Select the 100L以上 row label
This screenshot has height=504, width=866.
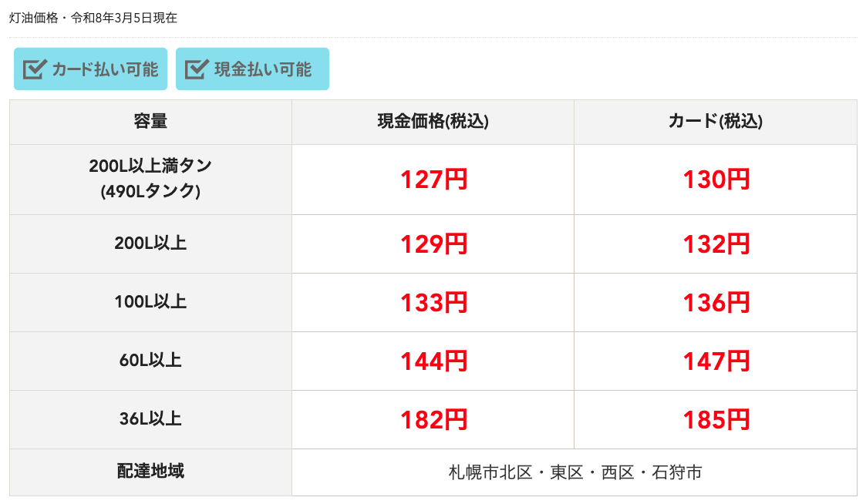(x=150, y=302)
